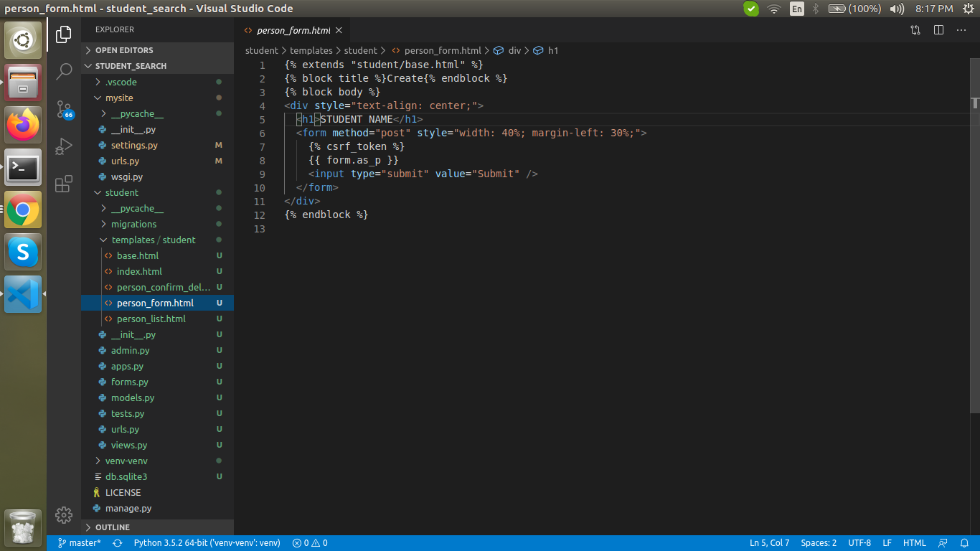Screen dimensions: 980x551
Task: Click the sync changes icon in status bar
Action: [118, 543]
